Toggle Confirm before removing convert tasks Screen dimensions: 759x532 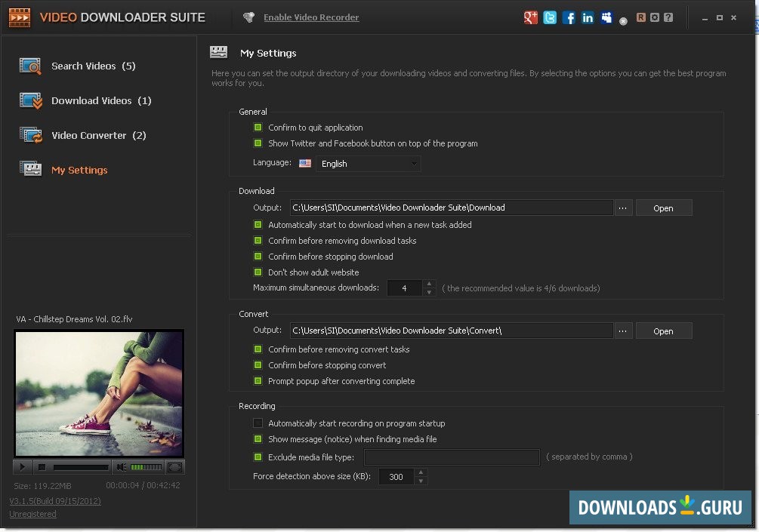pyautogui.click(x=258, y=349)
